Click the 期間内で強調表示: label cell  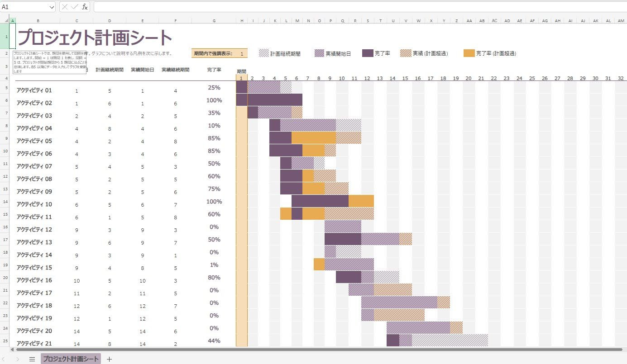[213, 53]
